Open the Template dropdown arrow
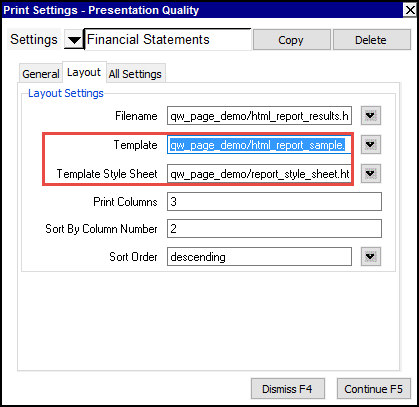The image size is (419, 407). (x=371, y=145)
